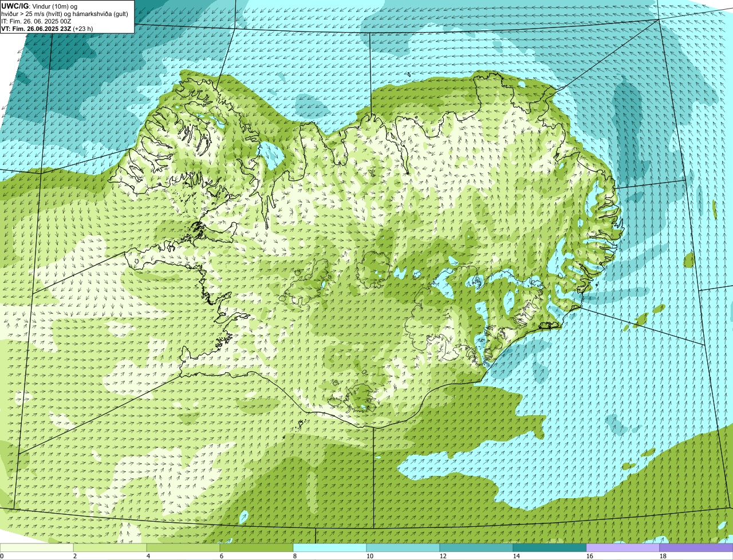
Task: Click the legend tick label 0
Action: (2, 556)
